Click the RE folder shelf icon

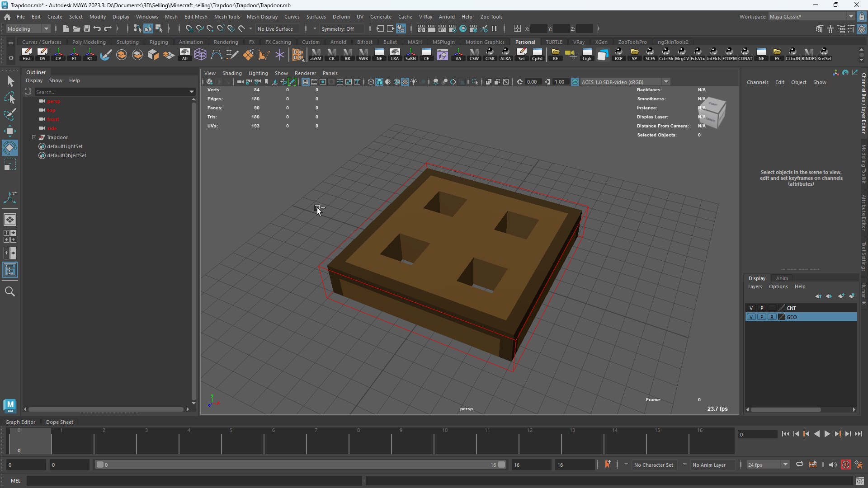click(555, 54)
